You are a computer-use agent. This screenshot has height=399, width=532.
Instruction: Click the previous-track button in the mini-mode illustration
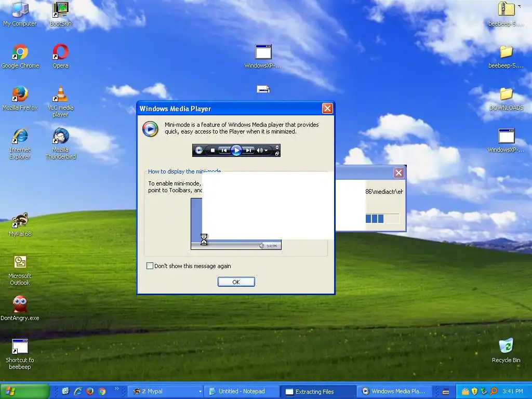[x=223, y=150]
